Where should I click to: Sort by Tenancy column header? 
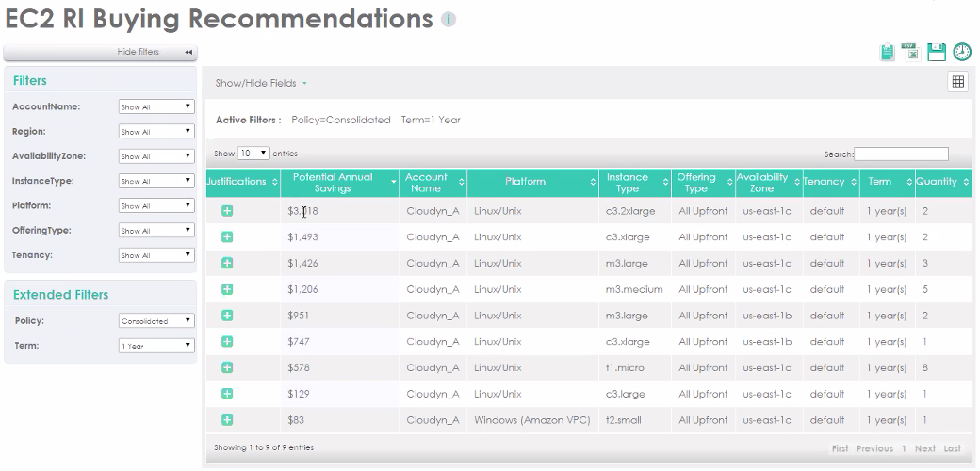[830, 183]
